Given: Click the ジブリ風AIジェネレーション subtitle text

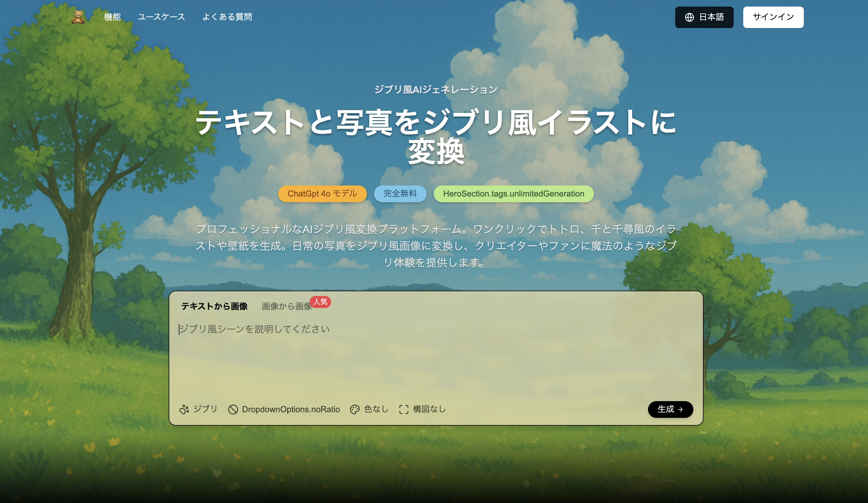Looking at the screenshot, I should pos(436,90).
